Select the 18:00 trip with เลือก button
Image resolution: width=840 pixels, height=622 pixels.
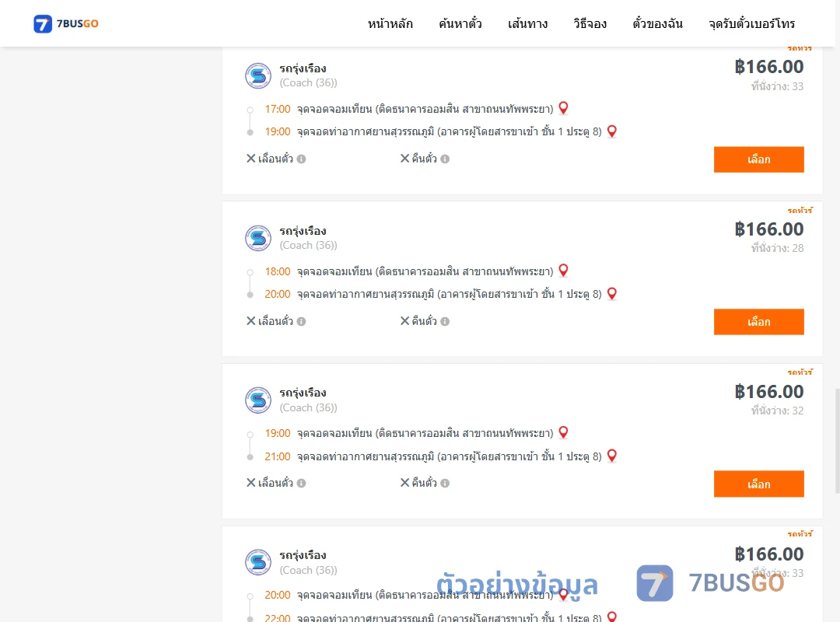pos(758,322)
